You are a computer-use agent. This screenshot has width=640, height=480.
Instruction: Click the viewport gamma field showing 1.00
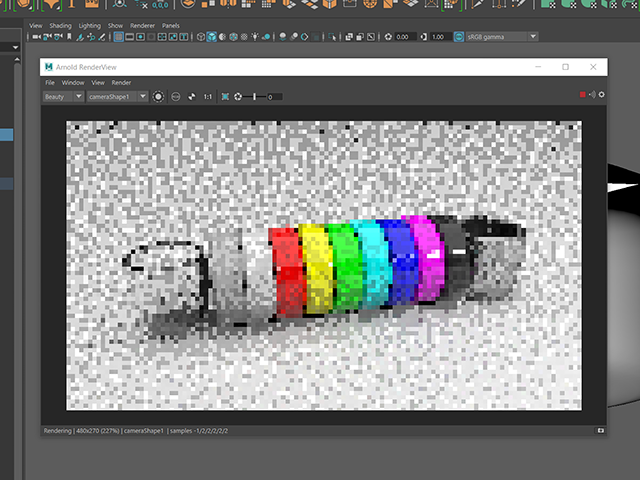(x=441, y=37)
